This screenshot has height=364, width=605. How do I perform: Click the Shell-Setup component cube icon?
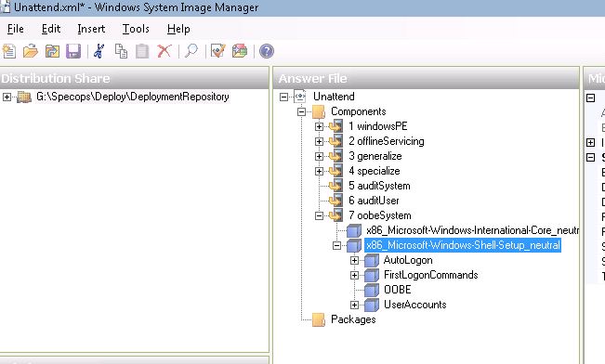354,245
